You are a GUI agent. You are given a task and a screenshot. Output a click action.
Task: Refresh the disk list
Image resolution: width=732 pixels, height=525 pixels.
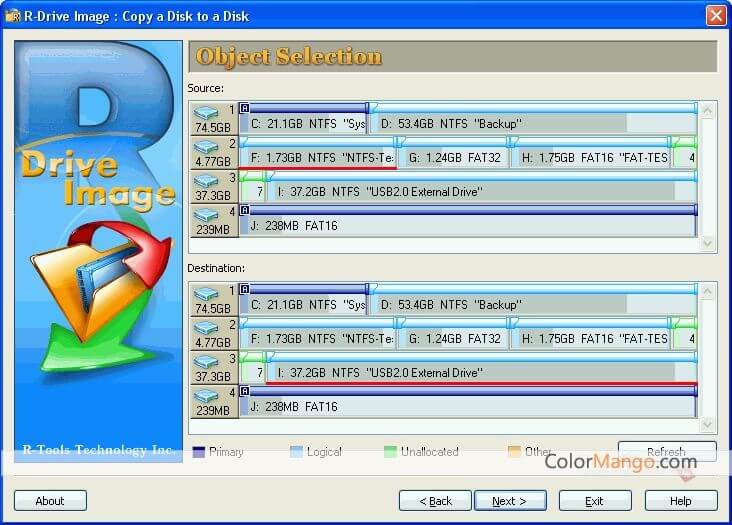click(x=667, y=451)
